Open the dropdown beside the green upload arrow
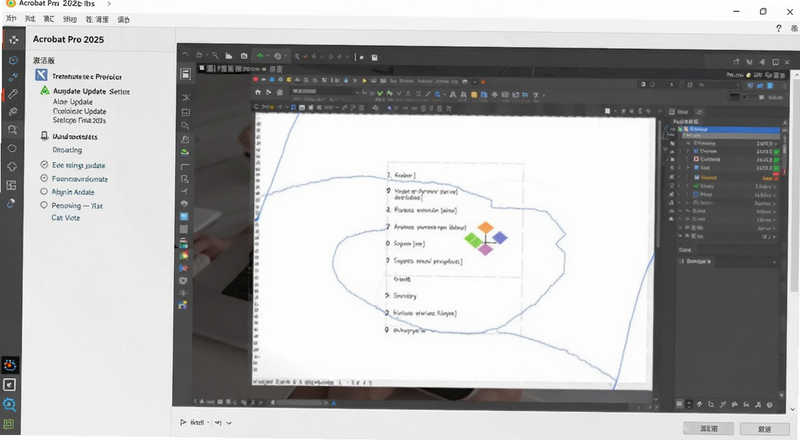The height and width of the screenshot is (440, 800). [267, 56]
